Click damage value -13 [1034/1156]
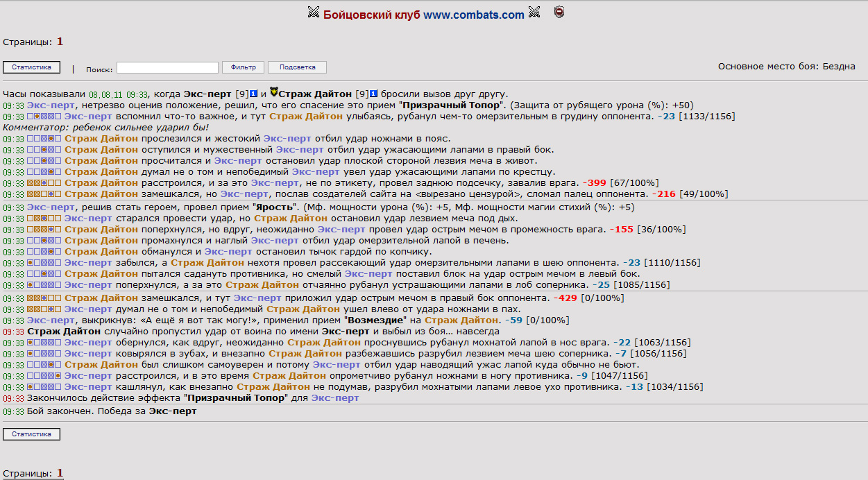Viewport: 868px width, 480px height. pos(665,387)
